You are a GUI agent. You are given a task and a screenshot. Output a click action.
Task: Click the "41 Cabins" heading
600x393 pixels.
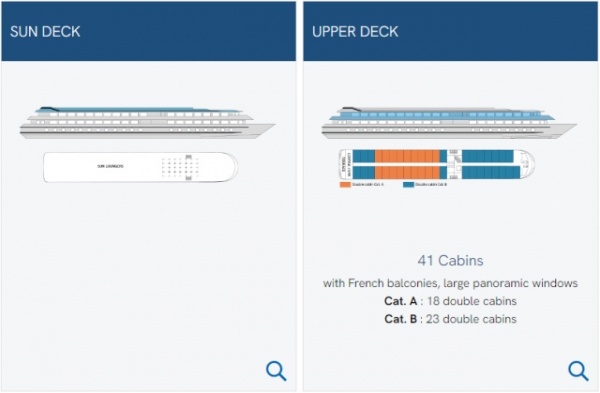(450, 261)
